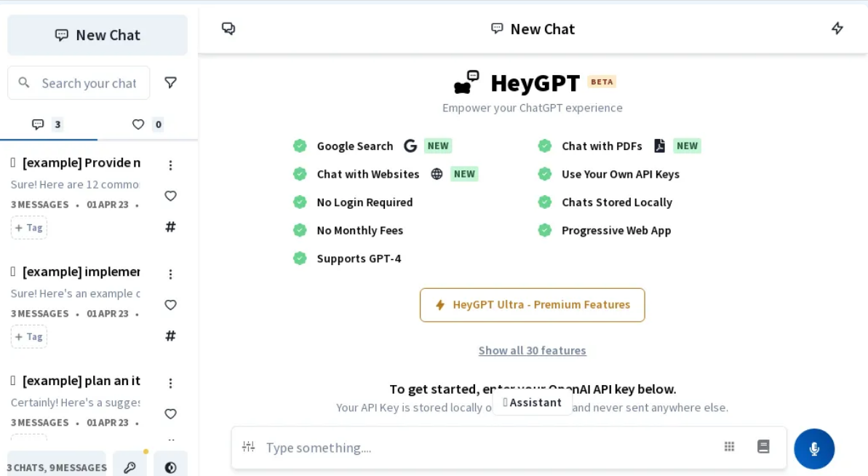Open the prompt library book icon

tap(763, 447)
